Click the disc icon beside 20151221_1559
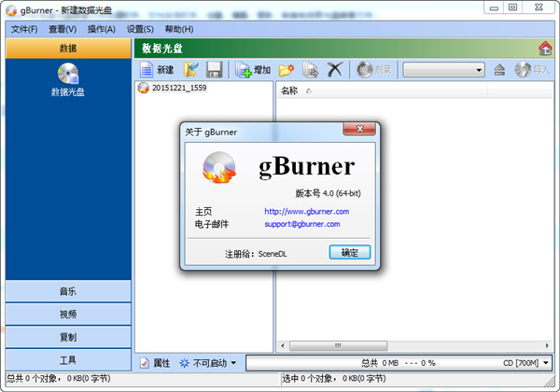This screenshot has height=392, width=560. click(x=143, y=88)
